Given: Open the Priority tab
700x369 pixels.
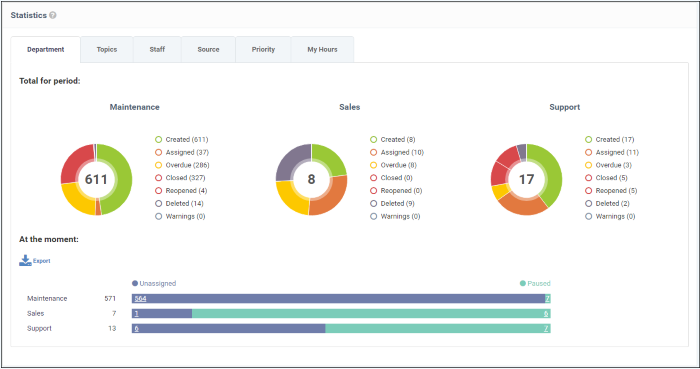Looking at the screenshot, I should tap(263, 50).
